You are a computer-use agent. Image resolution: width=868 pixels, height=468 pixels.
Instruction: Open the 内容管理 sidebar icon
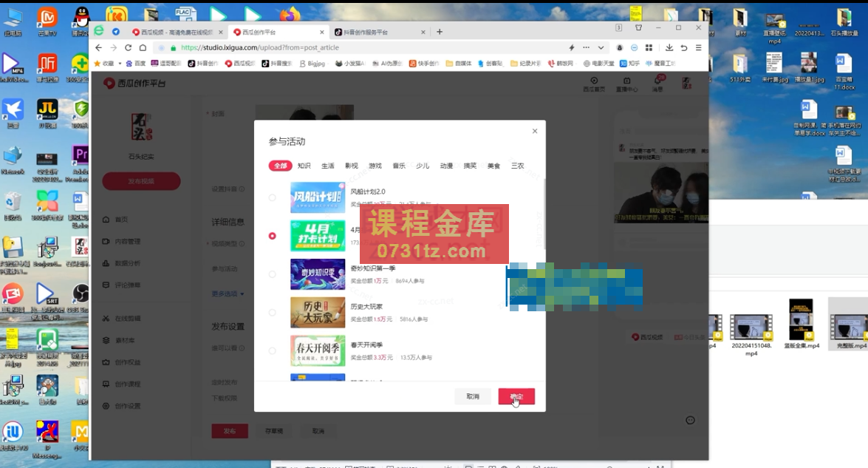pyautogui.click(x=106, y=242)
